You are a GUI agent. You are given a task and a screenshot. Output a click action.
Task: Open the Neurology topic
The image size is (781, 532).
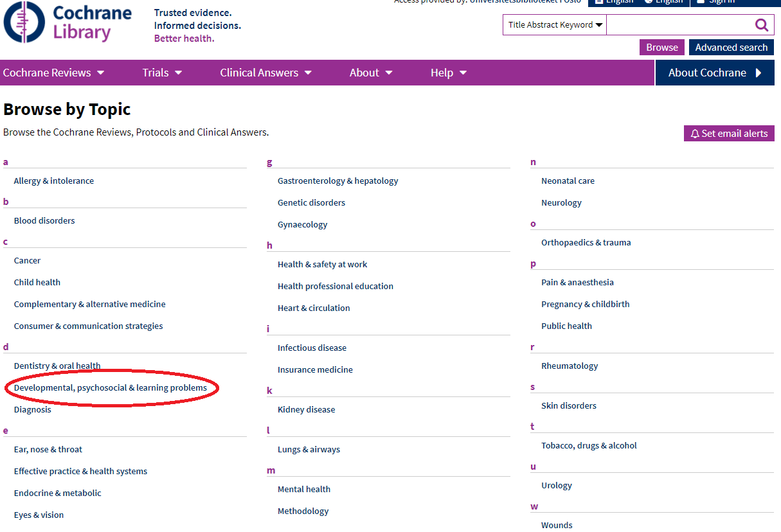[x=562, y=203]
